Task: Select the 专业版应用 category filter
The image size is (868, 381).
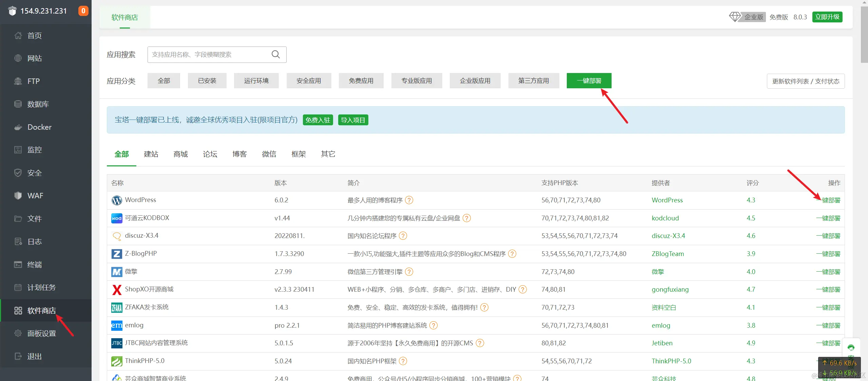Action: [417, 80]
